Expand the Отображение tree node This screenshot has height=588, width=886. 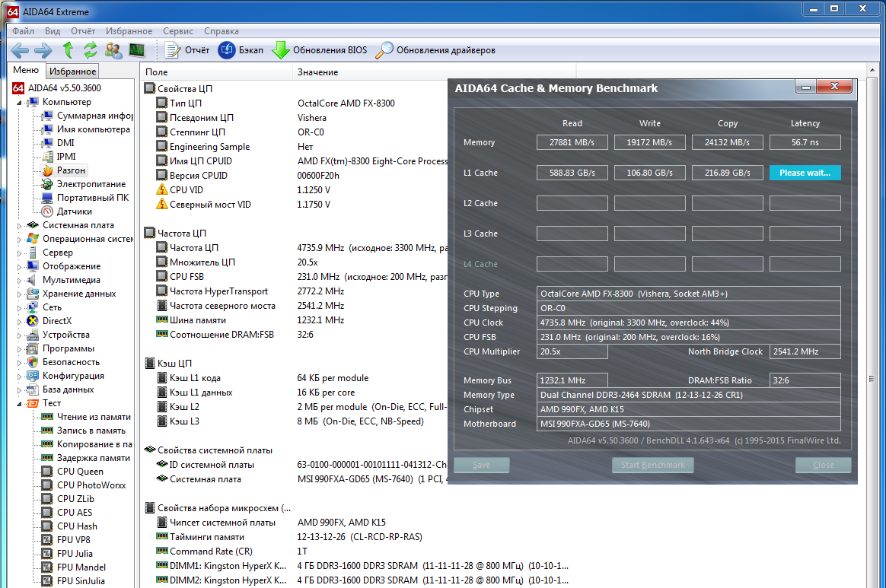click(x=19, y=266)
